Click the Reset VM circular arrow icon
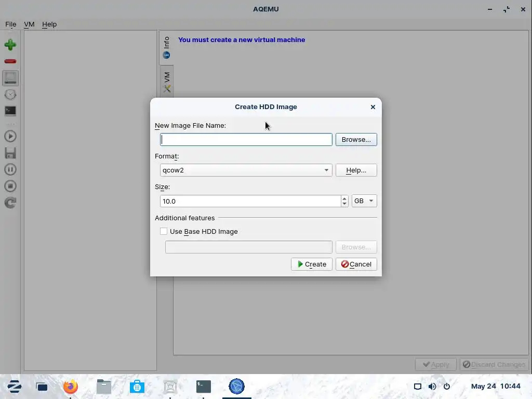The height and width of the screenshot is (399, 532). point(10,203)
